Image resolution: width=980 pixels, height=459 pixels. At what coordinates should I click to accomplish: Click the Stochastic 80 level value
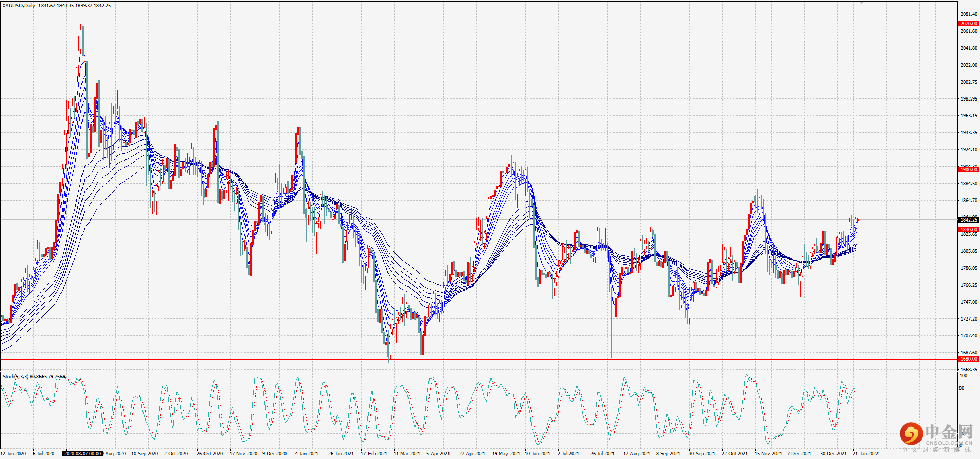962,388
